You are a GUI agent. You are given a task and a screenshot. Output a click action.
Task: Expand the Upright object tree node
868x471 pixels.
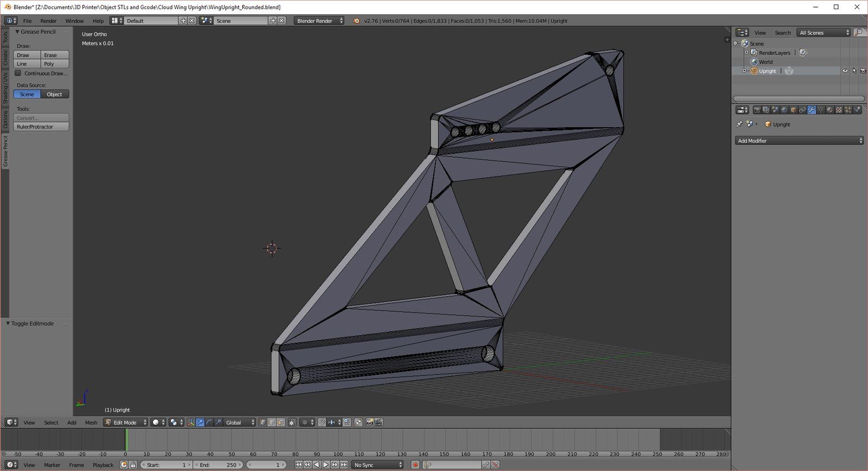(x=744, y=71)
